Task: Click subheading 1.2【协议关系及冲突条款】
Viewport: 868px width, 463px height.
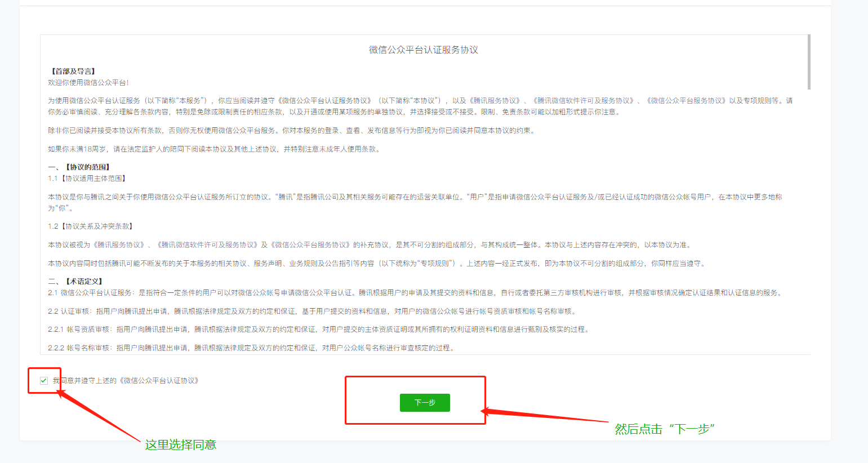Action: [91, 226]
